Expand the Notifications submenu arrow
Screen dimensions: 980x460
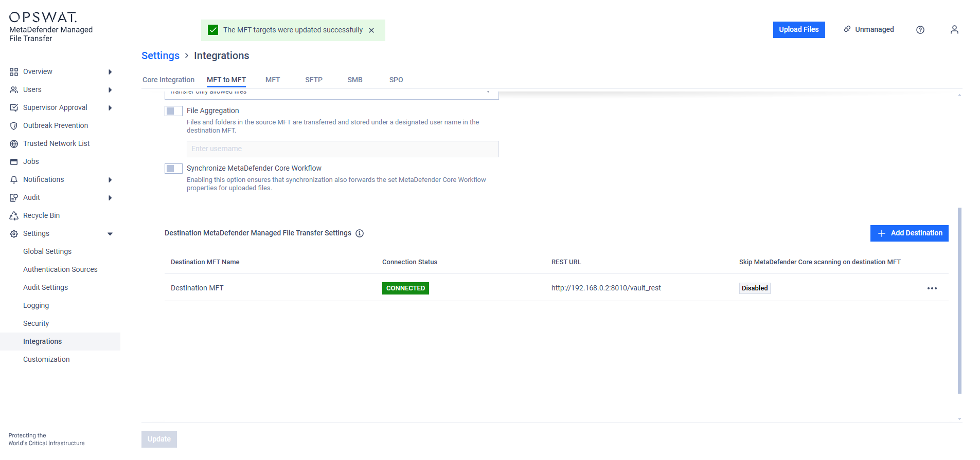click(x=110, y=180)
